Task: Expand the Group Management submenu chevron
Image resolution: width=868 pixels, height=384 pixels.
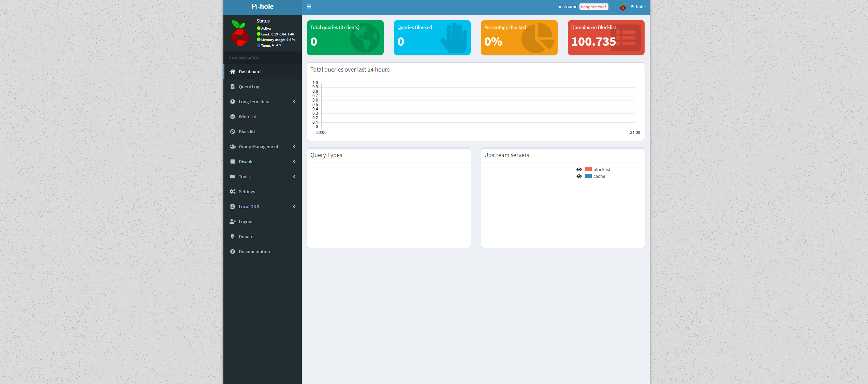Action: click(294, 147)
